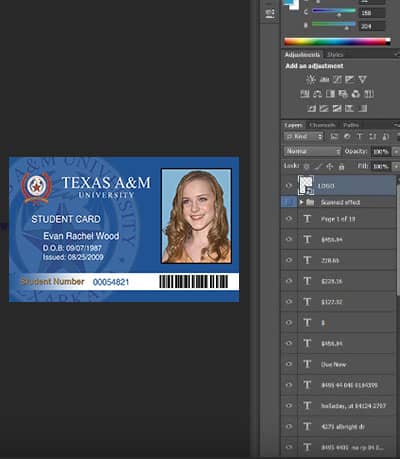The width and height of the screenshot is (400, 459).
Task: Add a Channel Mixer adjustment layer
Action: (356, 94)
